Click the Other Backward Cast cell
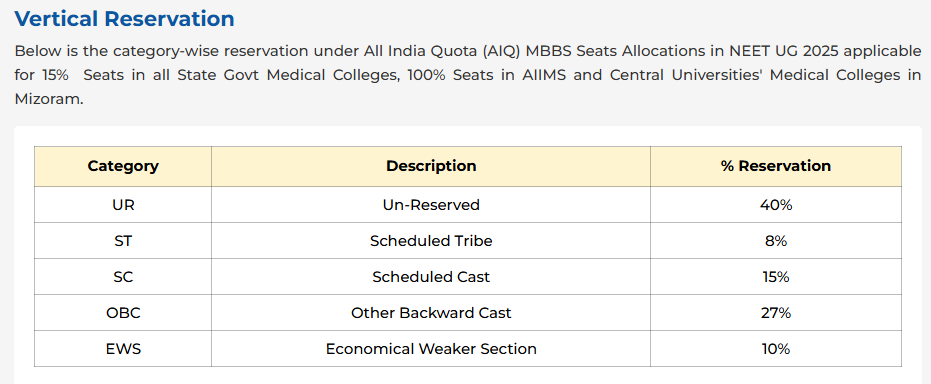This screenshot has height=384, width=931. (x=431, y=313)
